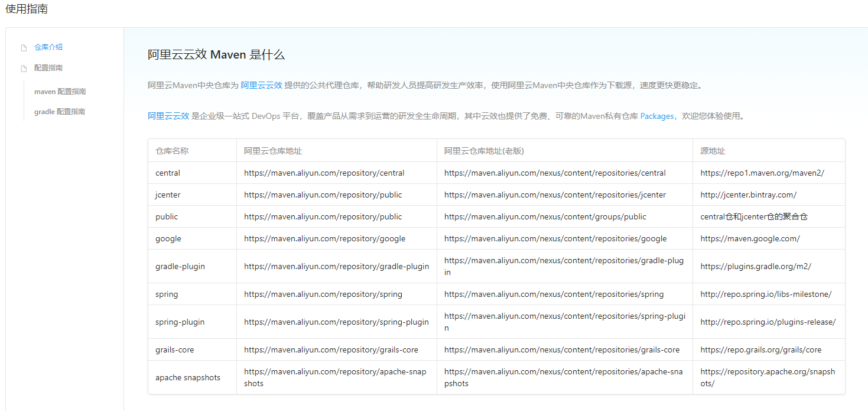Click source URL https://repo1.maven.org/maven2/

pyautogui.click(x=762, y=173)
